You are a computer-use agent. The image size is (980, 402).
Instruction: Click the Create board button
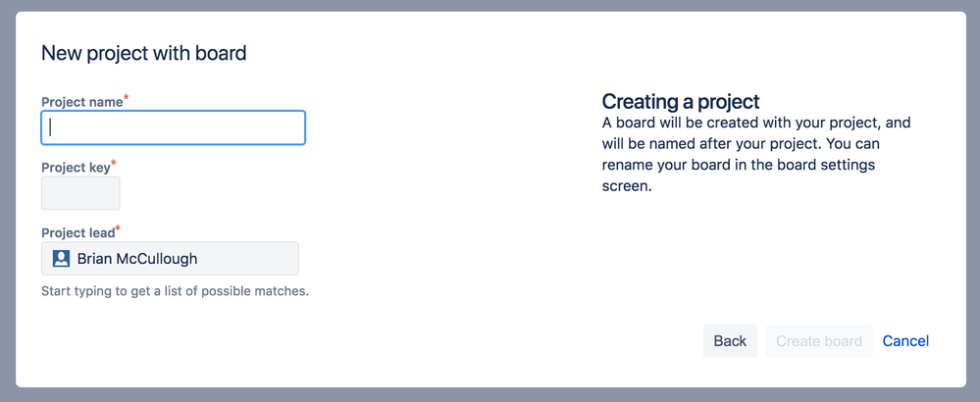pyautogui.click(x=819, y=341)
